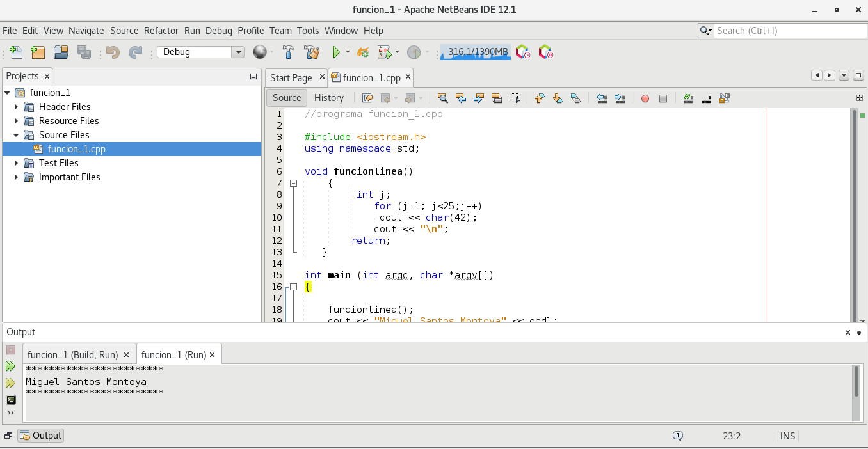Toggle the History view button
The width and height of the screenshot is (868, 449).
coord(329,98)
